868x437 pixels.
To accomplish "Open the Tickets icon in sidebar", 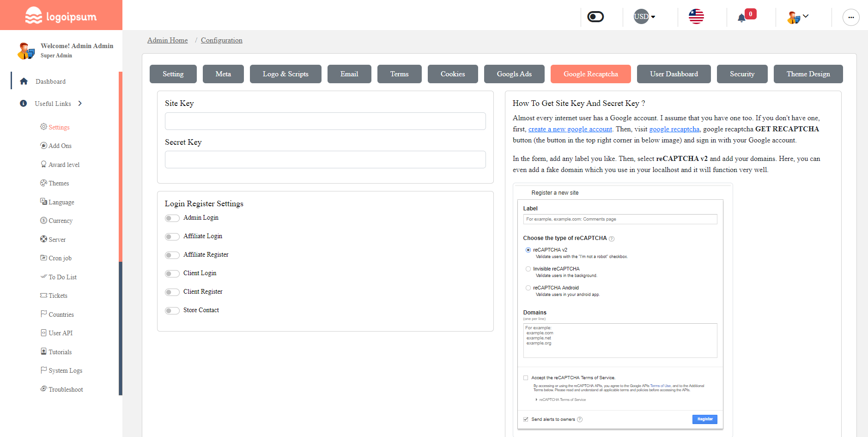I will pyautogui.click(x=43, y=295).
